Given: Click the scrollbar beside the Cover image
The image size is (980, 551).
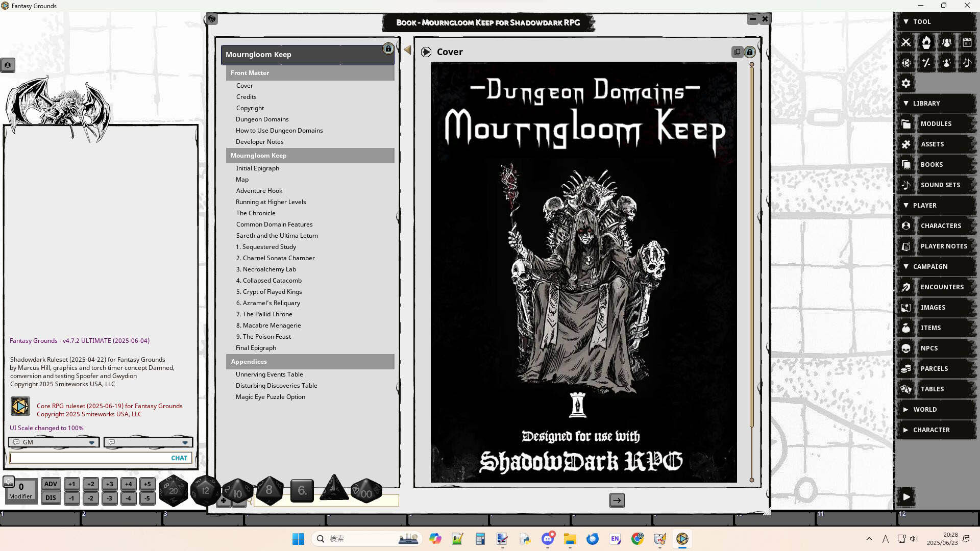Looking at the screenshot, I should pyautogui.click(x=751, y=270).
